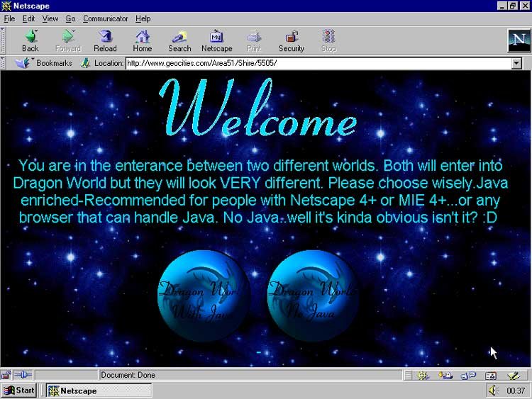
Task: Open Mail Inbox in the component bar
Action: (x=445, y=375)
